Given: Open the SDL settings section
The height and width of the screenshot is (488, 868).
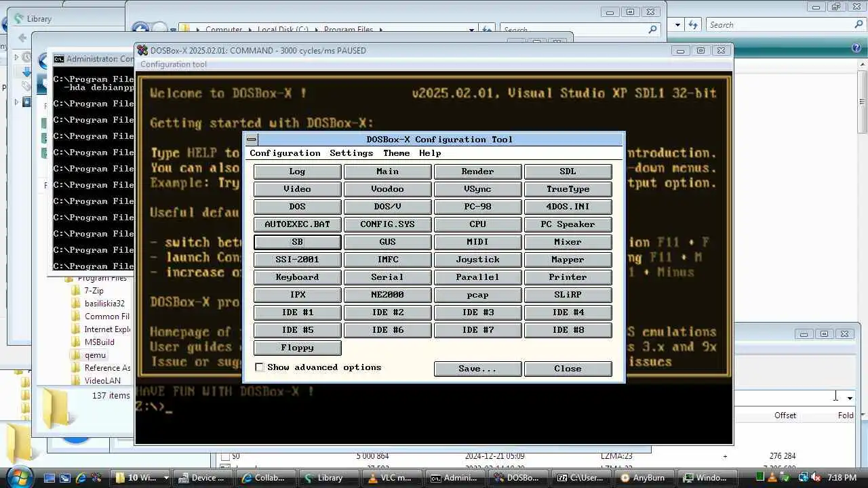Looking at the screenshot, I should pos(568,171).
